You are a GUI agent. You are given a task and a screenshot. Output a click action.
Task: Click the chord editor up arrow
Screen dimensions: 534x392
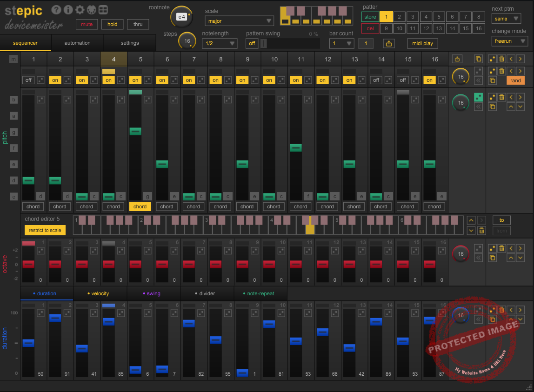click(471, 220)
